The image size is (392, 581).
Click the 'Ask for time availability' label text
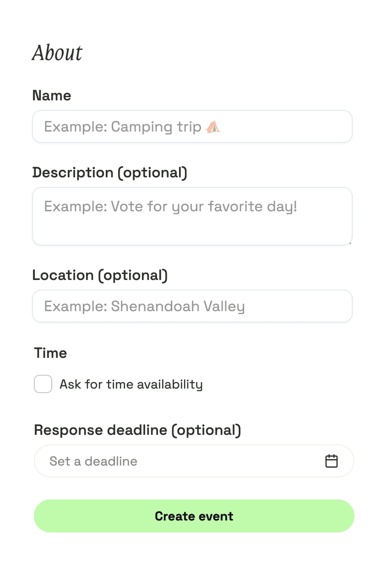(131, 384)
